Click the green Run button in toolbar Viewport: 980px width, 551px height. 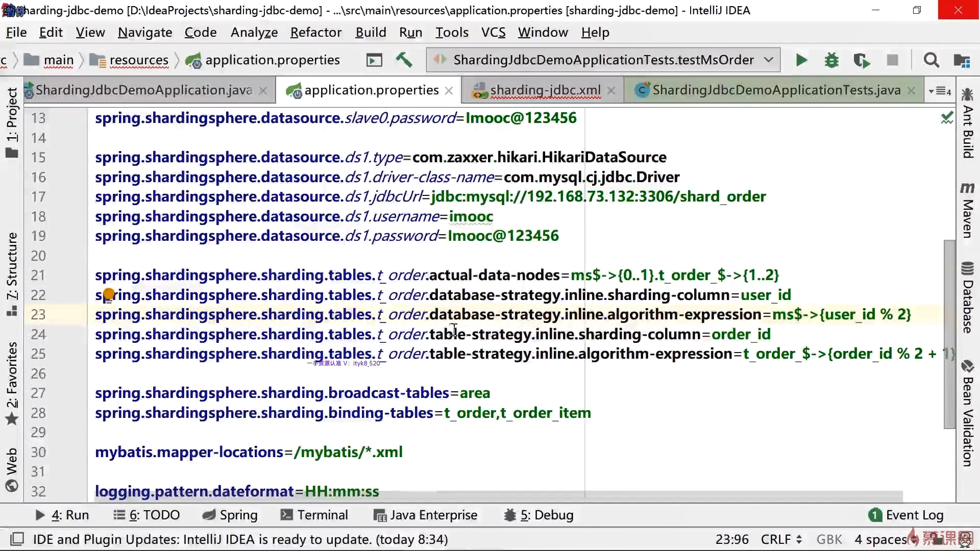coord(801,60)
